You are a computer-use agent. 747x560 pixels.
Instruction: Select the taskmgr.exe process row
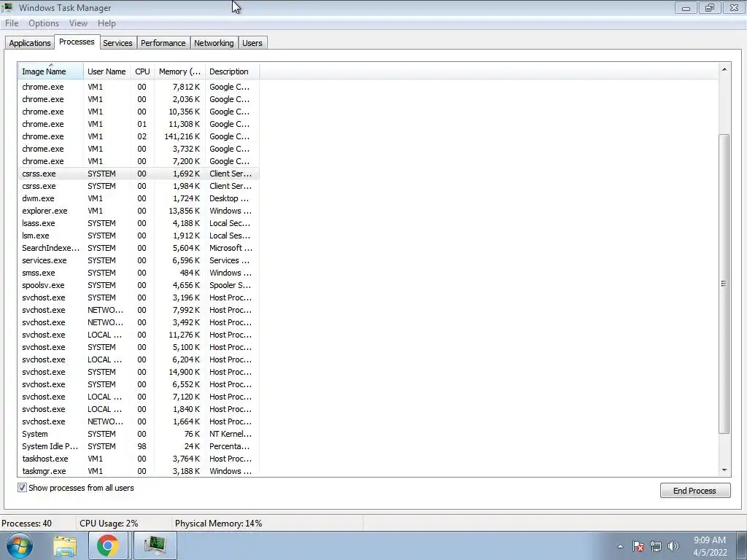coord(139,471)
